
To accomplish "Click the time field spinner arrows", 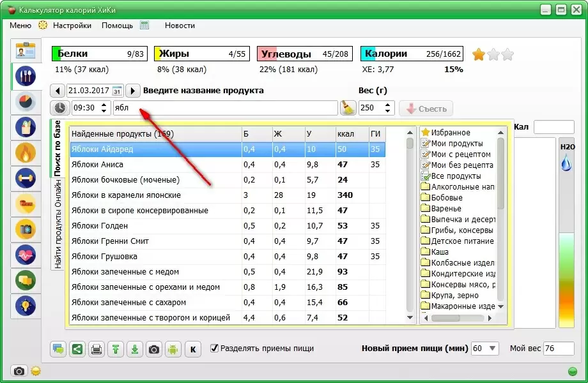I will coord(105,108).
